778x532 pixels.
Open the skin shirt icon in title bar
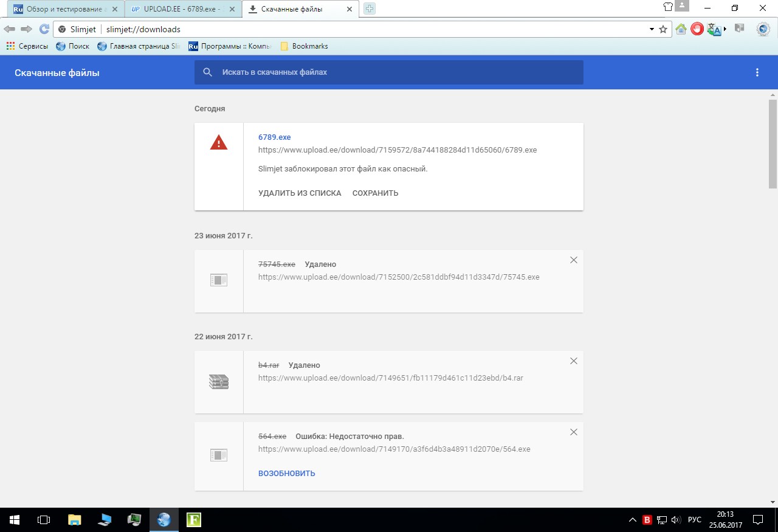coord(668,7)
